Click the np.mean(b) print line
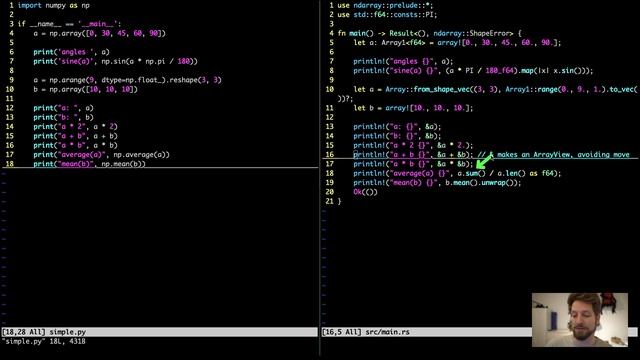The image size is (640, 360). tap(89, 164)
